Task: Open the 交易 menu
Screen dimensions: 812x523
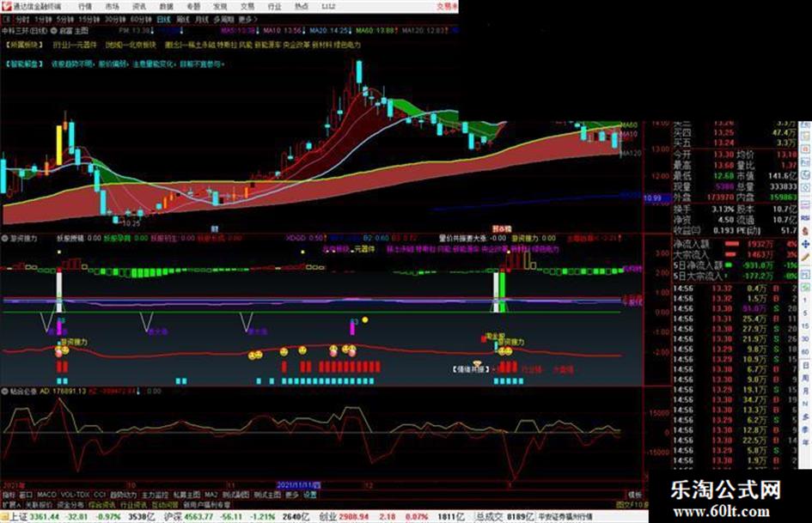Action: 247,7
